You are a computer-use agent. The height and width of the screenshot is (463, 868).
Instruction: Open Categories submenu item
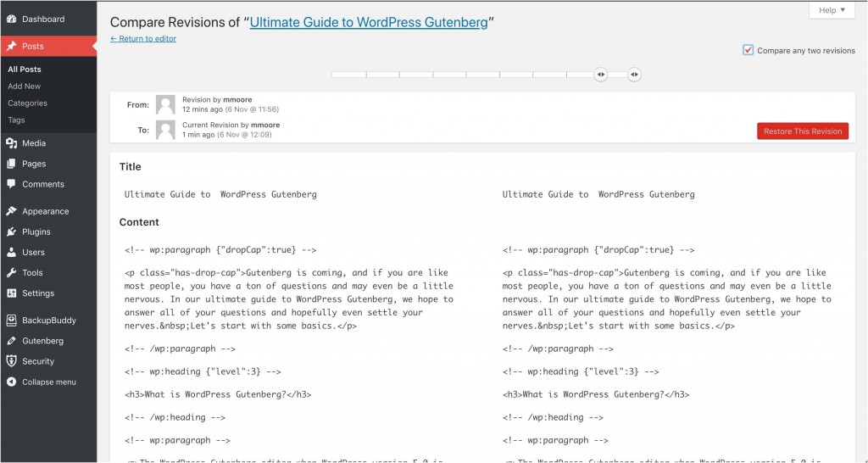[28, 103]
